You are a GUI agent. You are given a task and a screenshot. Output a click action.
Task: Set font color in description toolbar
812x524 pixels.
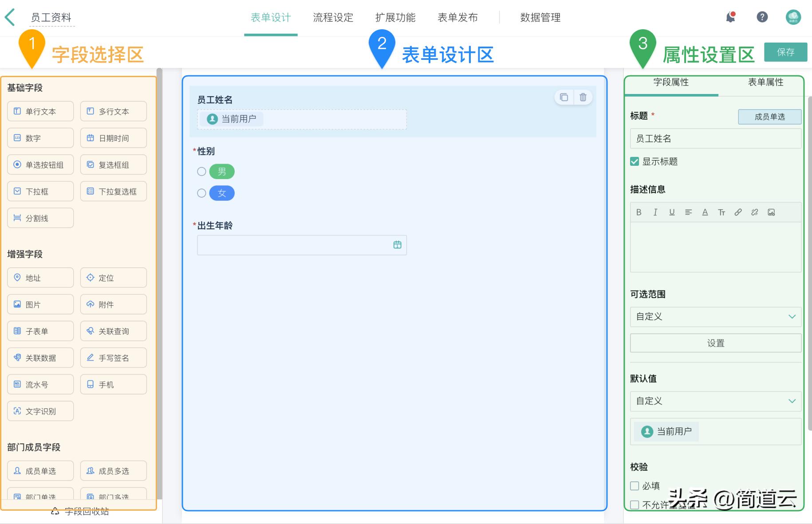[x=705, y=212]
